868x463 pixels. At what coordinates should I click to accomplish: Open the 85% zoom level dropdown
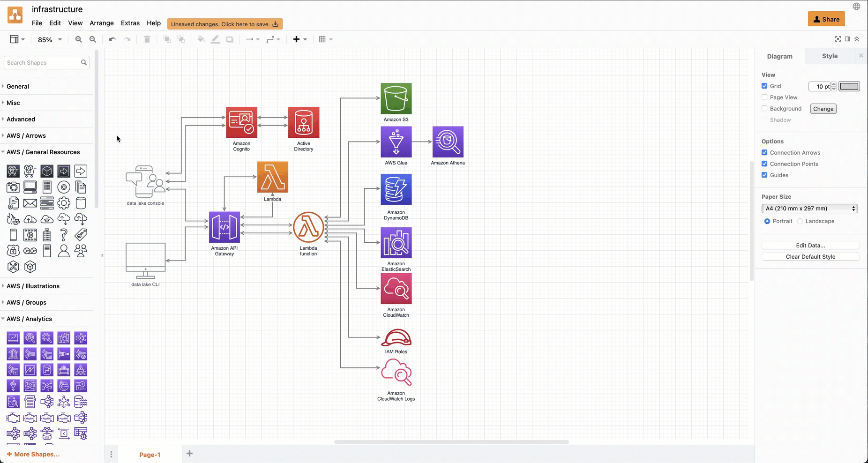click(x=50, y=40)
